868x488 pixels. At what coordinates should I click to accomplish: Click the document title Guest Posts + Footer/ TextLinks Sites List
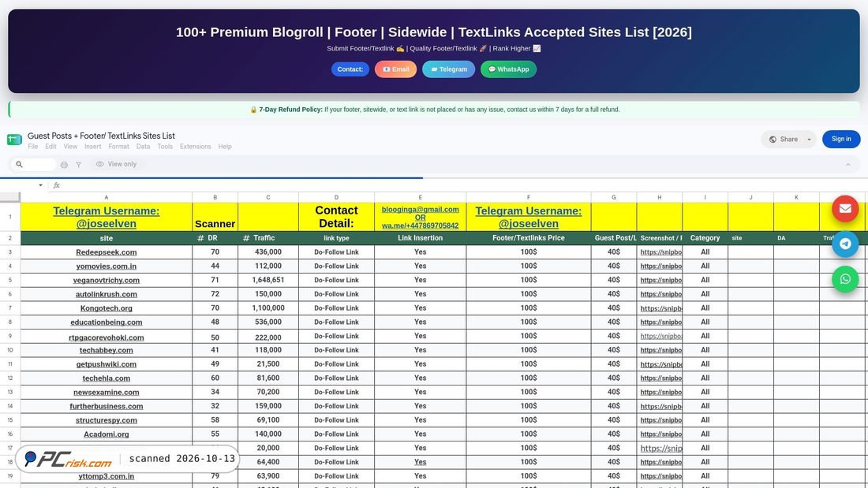pos(101,136)
